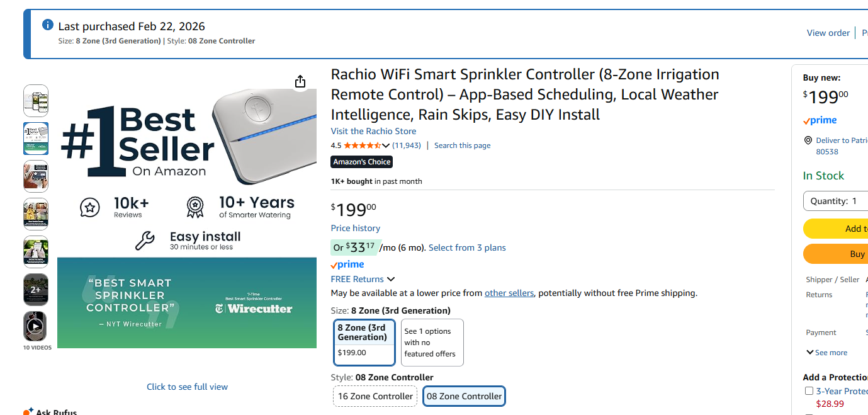Open the Visit the Rachio Store link
Image resolution: width=868 pixels, height=415 pixels.
(x=373, y=131)
